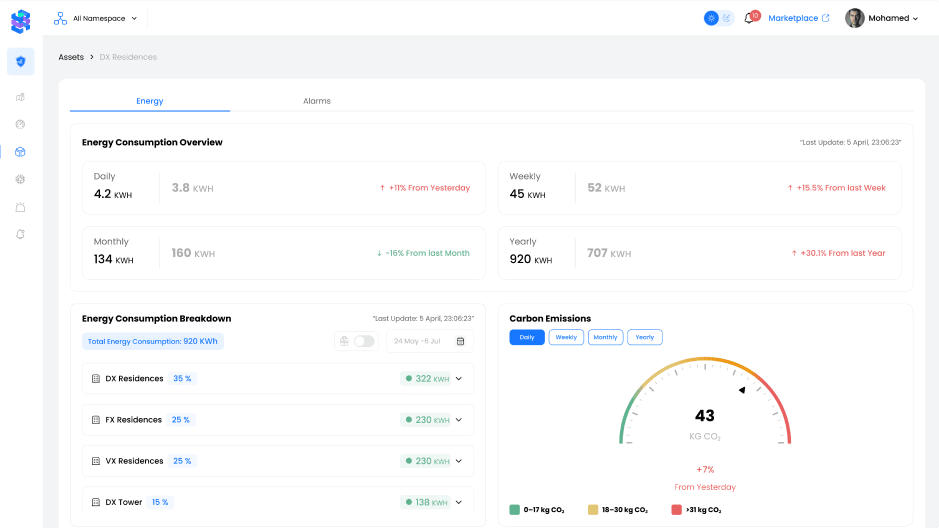
Task: Open the map icon in the sidebar
Action: pyautogui.click(x=20, y=97)
